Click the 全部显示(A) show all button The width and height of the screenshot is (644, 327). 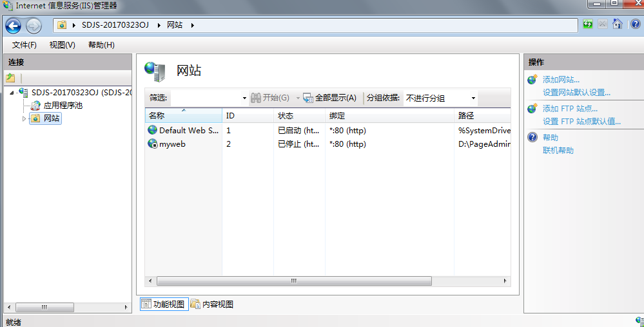click(x=329, y=98)
